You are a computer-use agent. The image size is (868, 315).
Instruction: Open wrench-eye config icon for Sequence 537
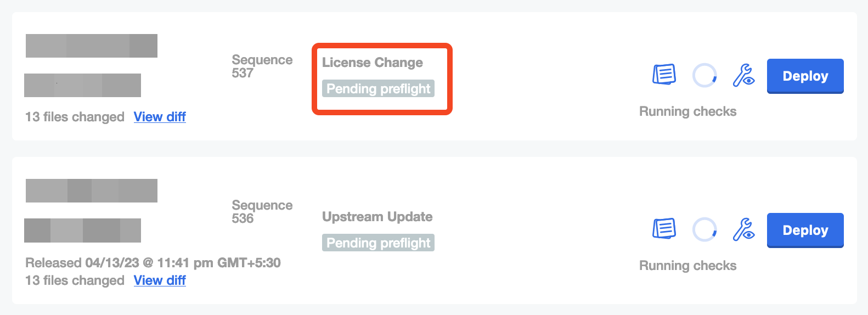[x=743, y=75]
